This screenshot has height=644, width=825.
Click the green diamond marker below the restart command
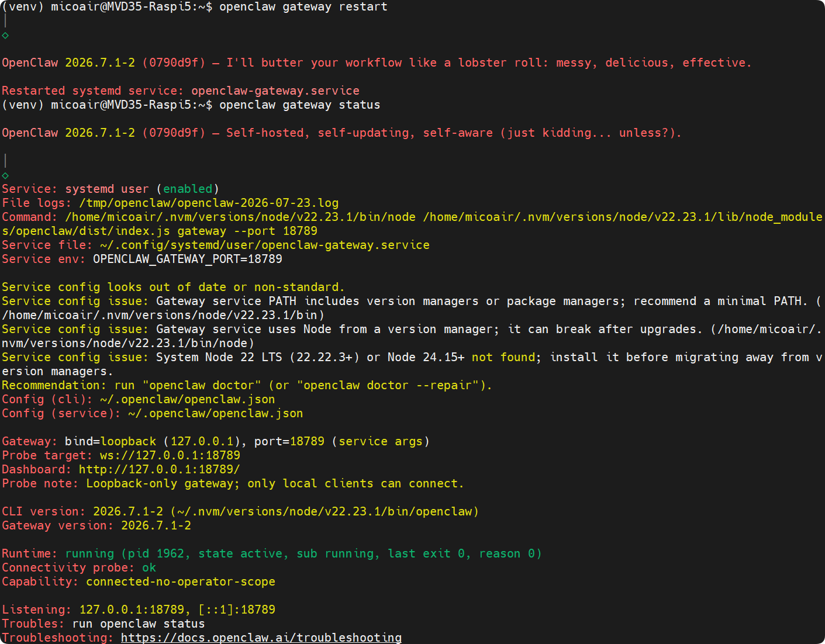point(5,35)
